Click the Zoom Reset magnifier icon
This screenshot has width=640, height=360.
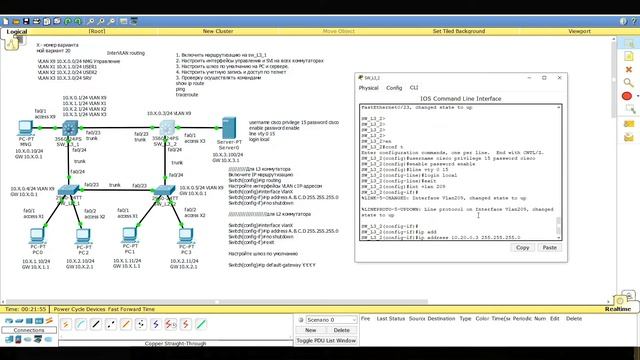[x=101, y=21]
